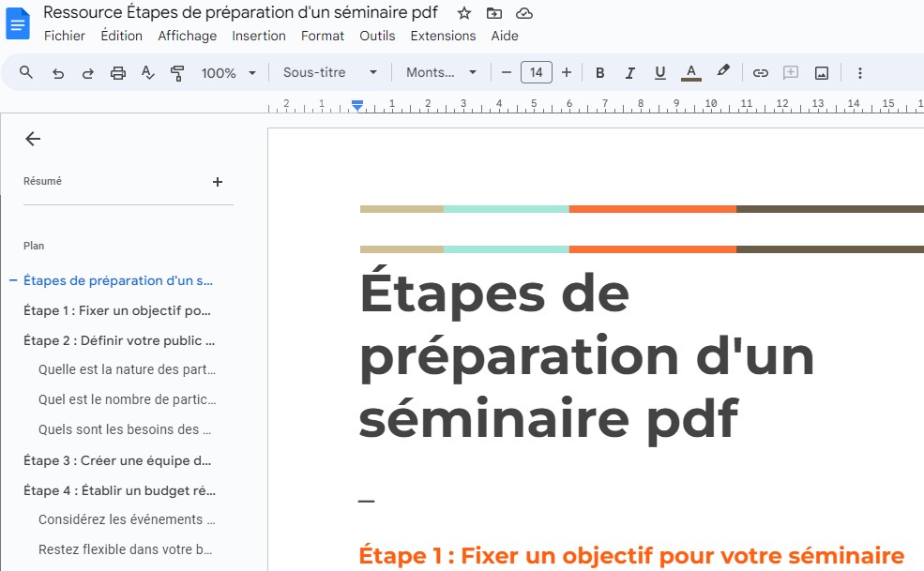Screen dimensions: 924x571
Task: Open the font family dropdown
Action: (x=436, y=72)
